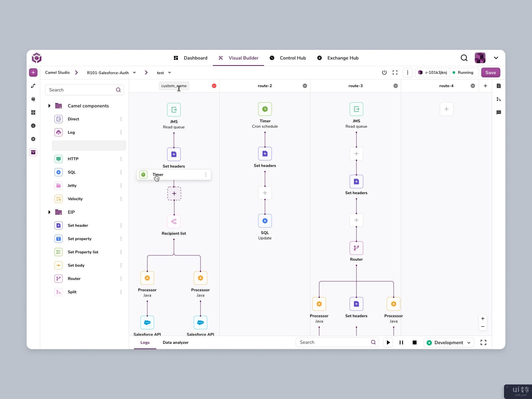This screenshot has width=532, height=399.
Task: Click the Timer Cron schedule node
Action: [265, 109]
